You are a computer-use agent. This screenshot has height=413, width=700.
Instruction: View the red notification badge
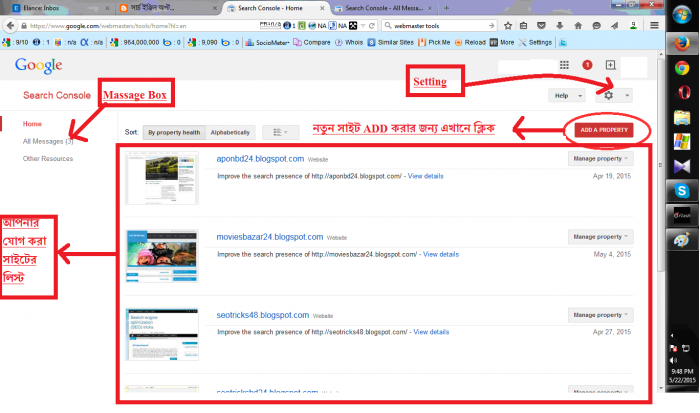[x=588, y=65]
